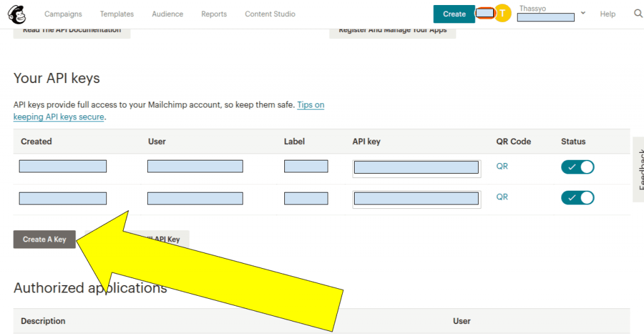This screenshot has height=336, width=644.
Task: Open the QR code for first API key
Action: 502,167
